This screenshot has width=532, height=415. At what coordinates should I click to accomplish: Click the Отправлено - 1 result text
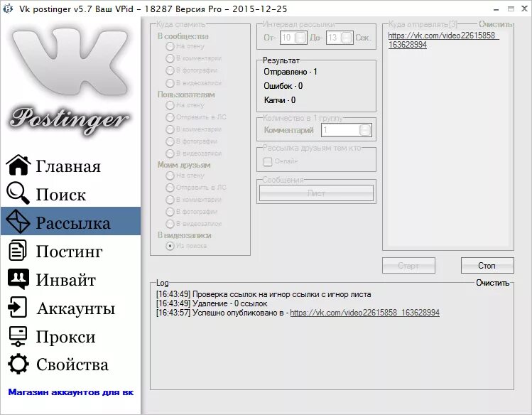click(291, 72)
